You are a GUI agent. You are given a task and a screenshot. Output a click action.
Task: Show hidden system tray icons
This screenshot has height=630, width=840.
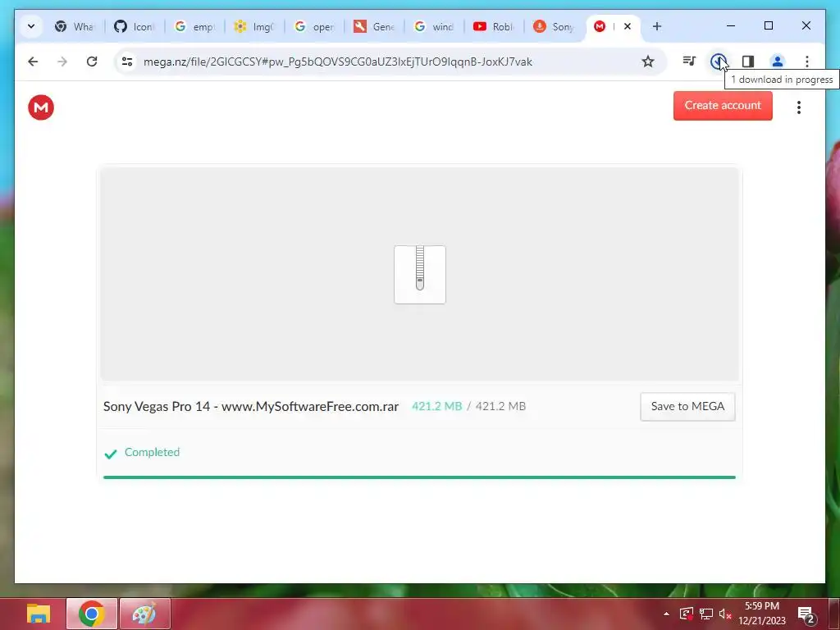point(666,614)
